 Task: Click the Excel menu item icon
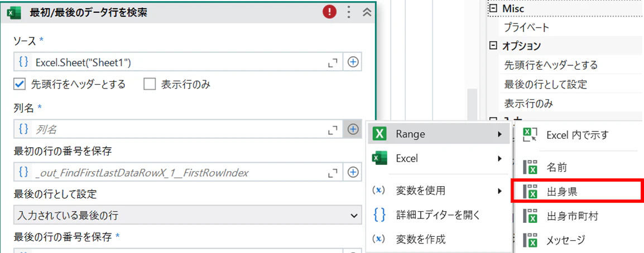[x=379, y=158]
